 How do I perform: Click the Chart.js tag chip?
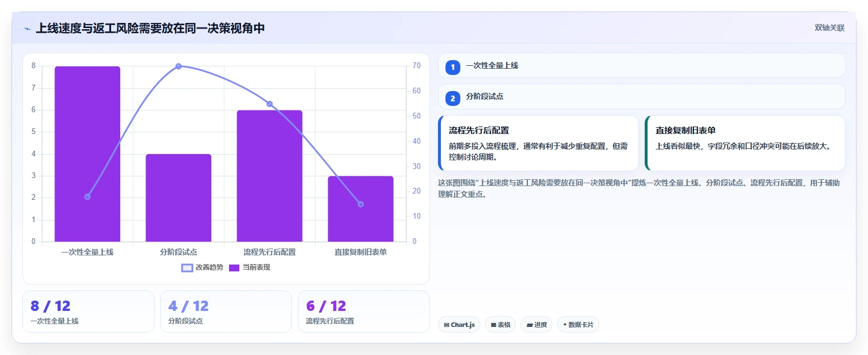coord(459,325)
